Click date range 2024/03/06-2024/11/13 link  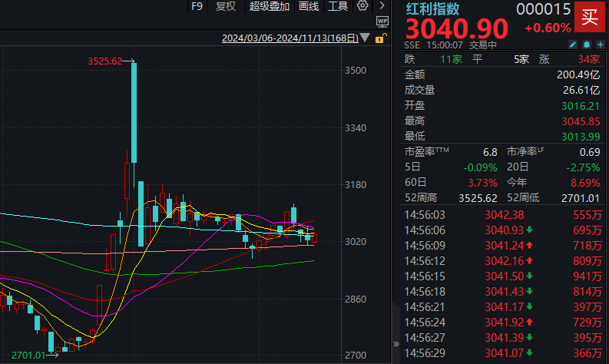point(290,38)
